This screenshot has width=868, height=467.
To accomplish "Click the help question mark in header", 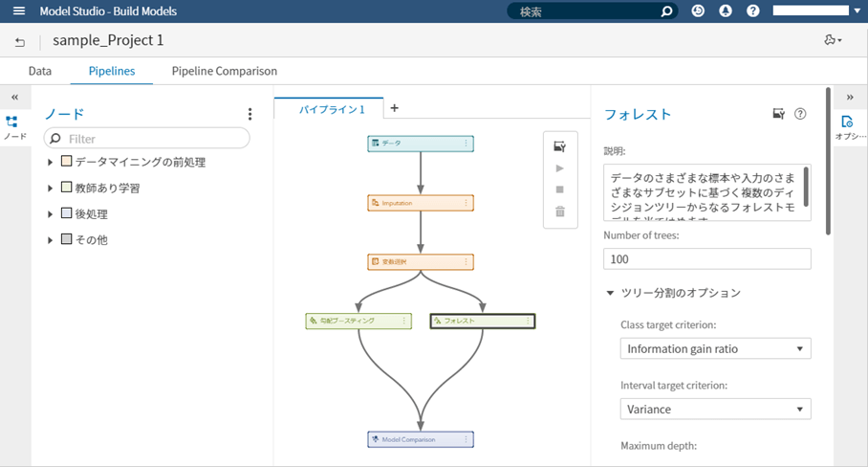I will tap(753, 11).
